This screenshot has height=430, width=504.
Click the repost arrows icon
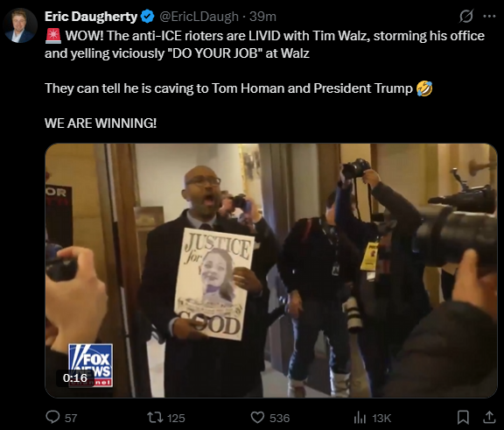tap(154, 418)
